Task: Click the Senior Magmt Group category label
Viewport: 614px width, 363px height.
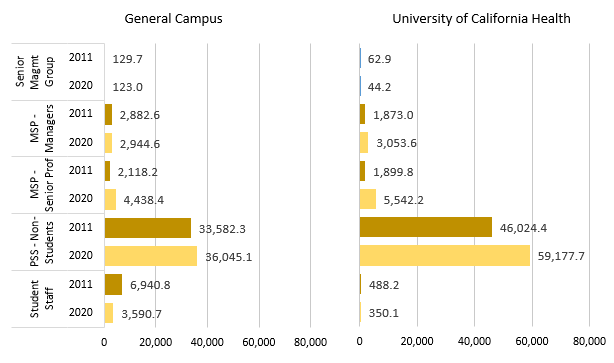Action: click(x=34, y=72)
